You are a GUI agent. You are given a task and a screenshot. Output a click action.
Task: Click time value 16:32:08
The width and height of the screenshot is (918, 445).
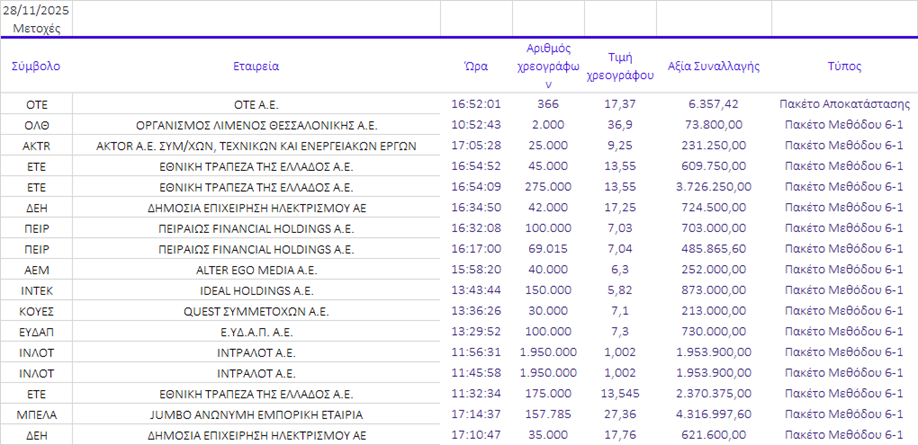tap(476, 228)
